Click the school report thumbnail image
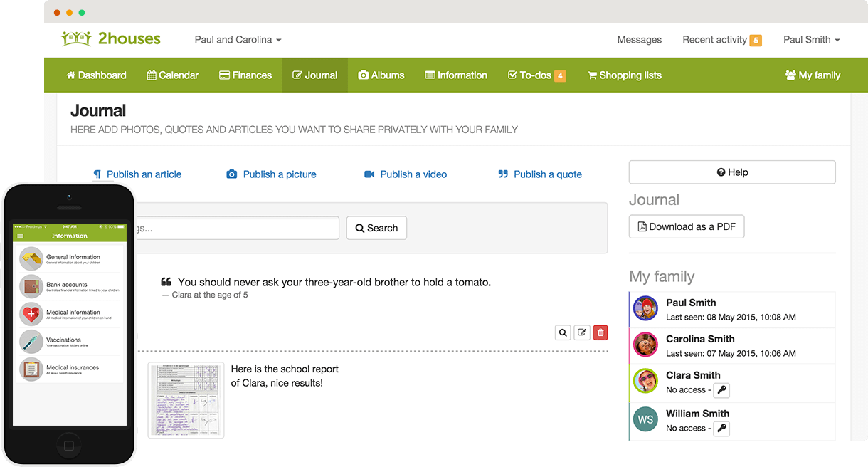 pos(186,399)
